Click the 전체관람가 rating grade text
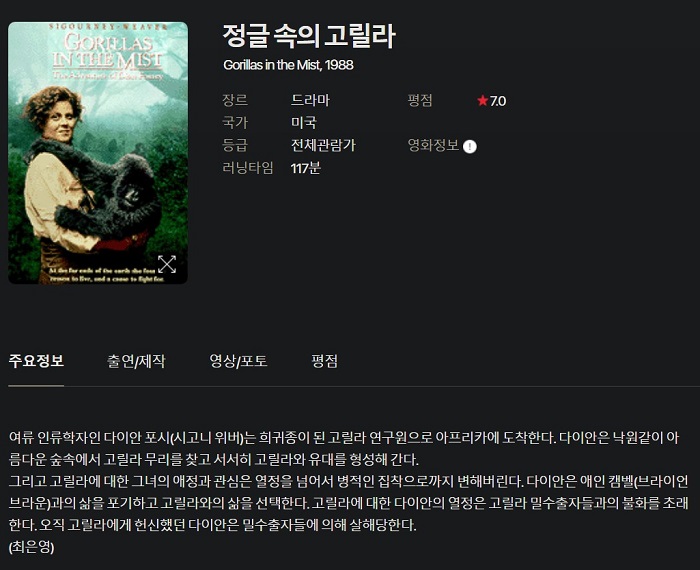 (323, 145)
